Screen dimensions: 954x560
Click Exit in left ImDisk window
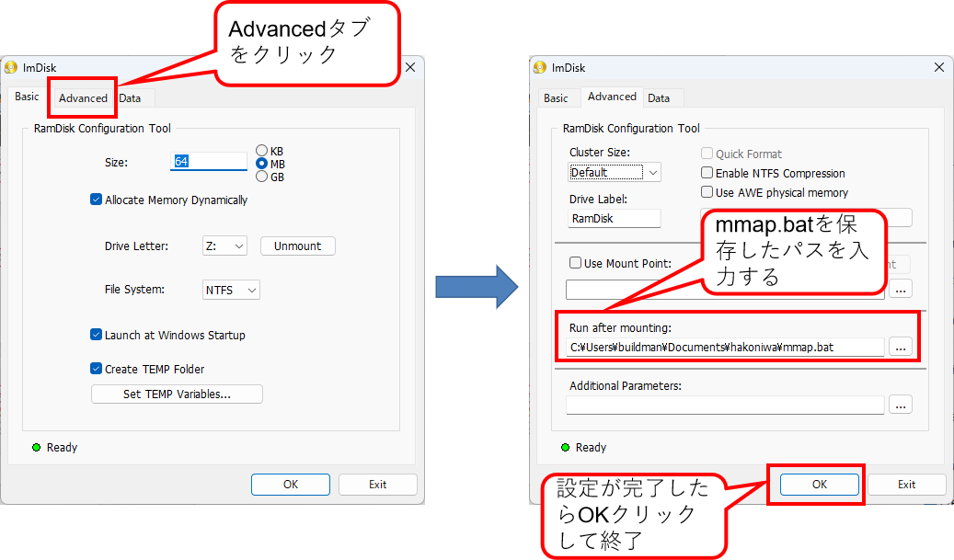click(x=378, y=485)
